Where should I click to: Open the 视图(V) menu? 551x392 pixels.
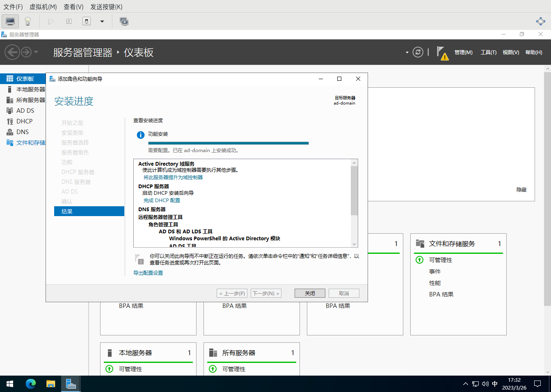click(x=511, y=52)
